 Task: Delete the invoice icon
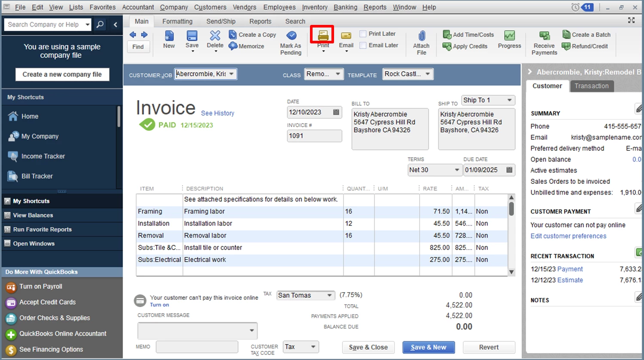215,36
